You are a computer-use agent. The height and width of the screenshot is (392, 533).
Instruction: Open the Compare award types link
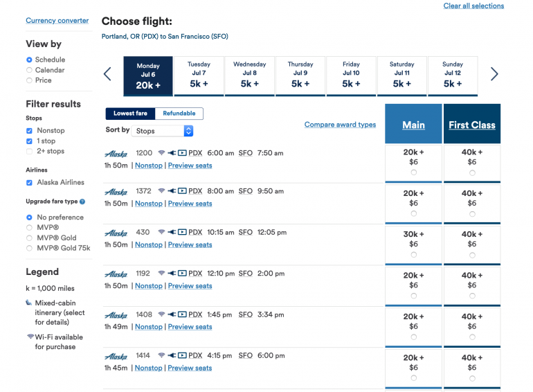pos(340,125)
